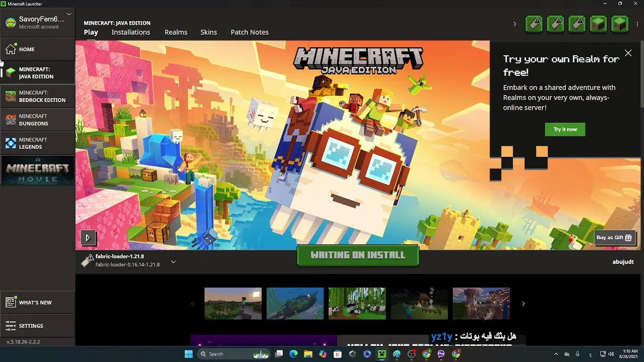Switch to the Patch Notes tab
The height and width of the screenshot is (362, 644).
[x=250, y=32]
